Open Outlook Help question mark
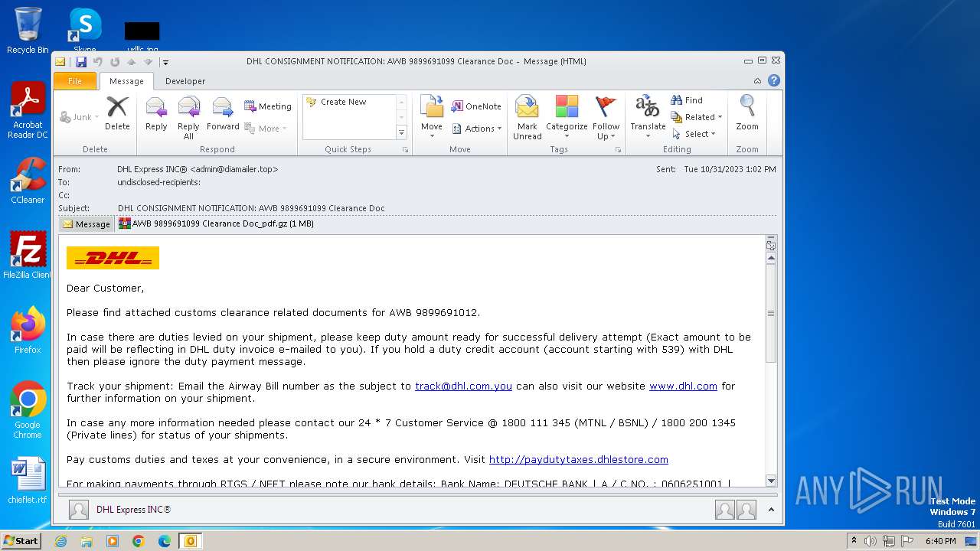 774,81
